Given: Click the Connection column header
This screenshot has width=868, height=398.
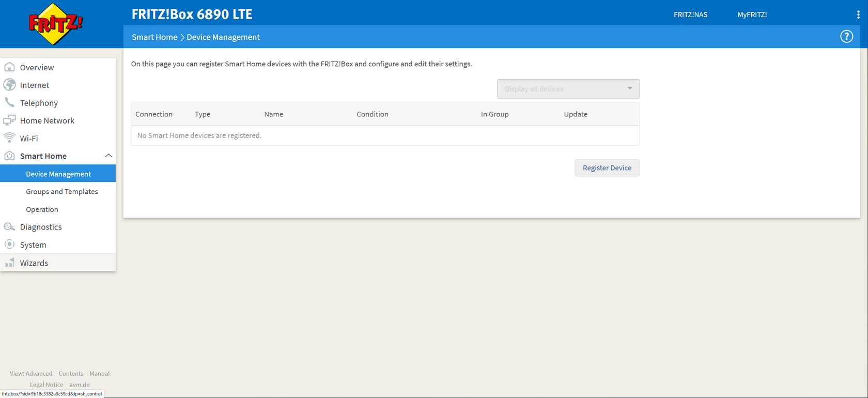Looking at the screenshot, I should (x=154, y=114).
